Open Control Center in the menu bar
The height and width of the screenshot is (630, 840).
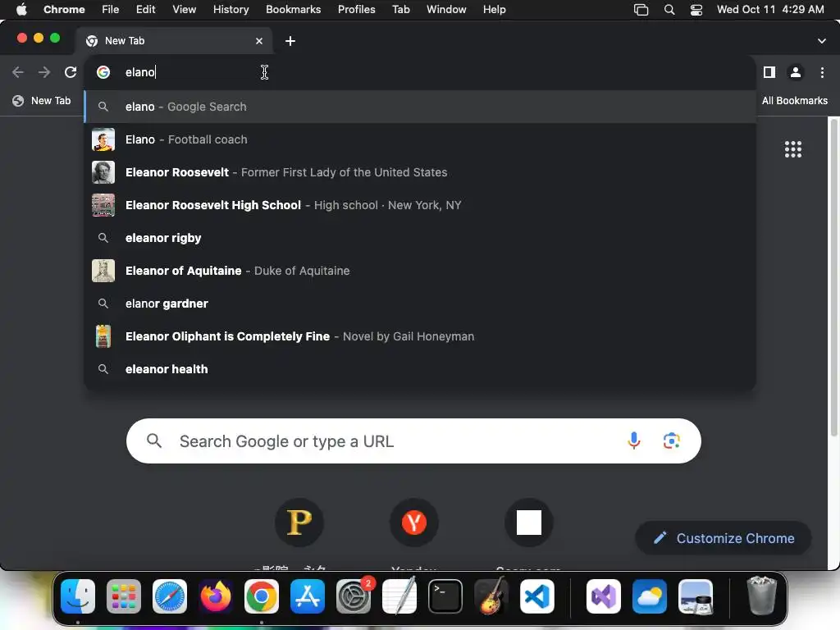(696, 10)
